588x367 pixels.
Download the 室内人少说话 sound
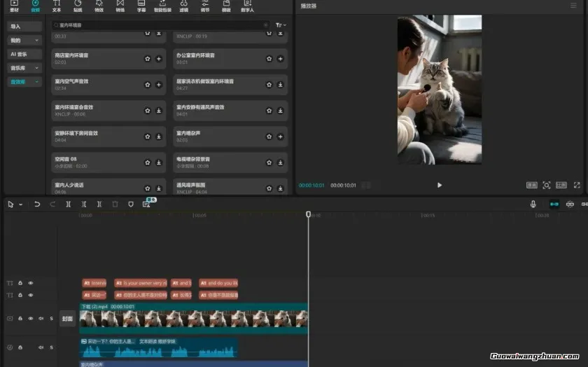tap(159, 188)
